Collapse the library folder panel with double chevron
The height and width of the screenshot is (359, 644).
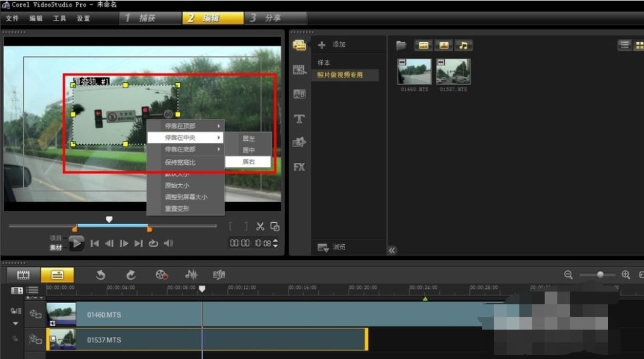click(392, 250)
